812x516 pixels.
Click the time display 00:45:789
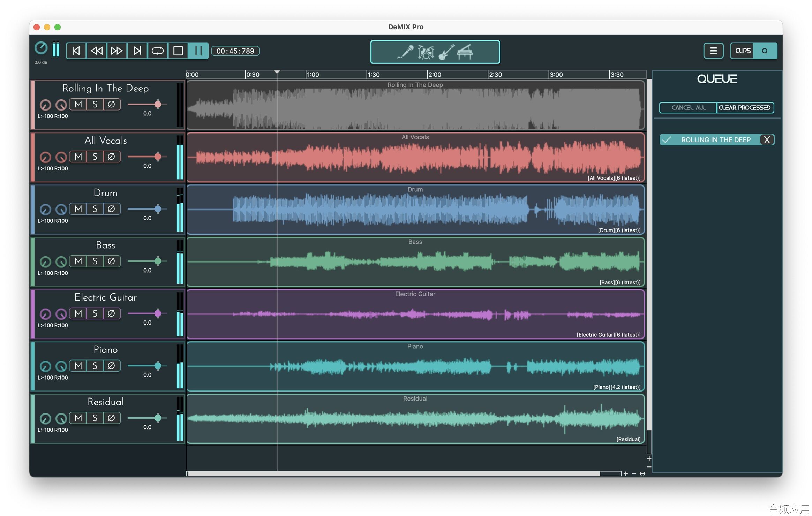[235, 51]
